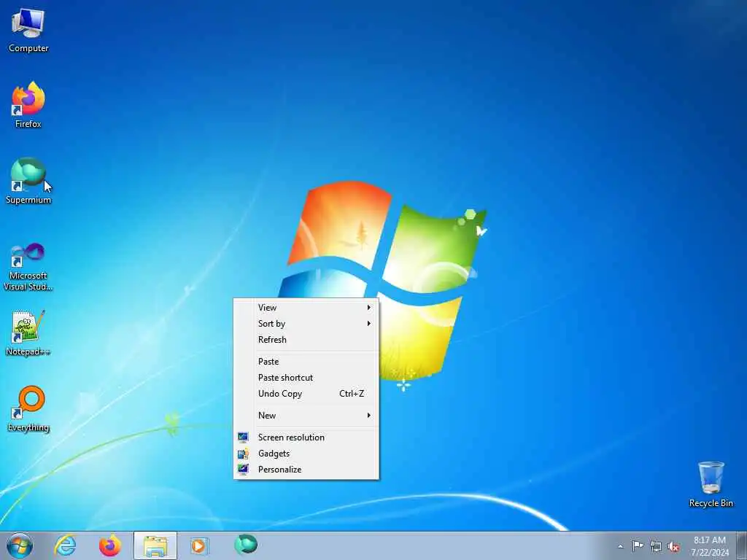Choose Refresh in the context menu

[x=306, y=340]
